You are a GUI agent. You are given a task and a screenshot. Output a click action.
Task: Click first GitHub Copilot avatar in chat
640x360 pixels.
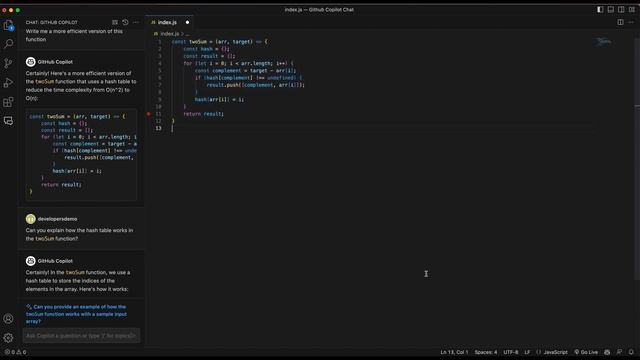(31, 62)
